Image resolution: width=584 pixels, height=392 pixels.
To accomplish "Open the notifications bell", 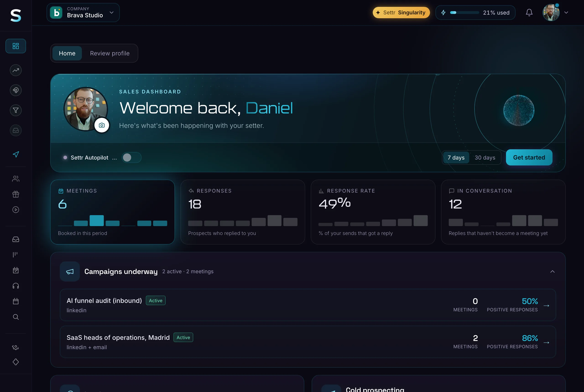I will (x=529, y=13).
